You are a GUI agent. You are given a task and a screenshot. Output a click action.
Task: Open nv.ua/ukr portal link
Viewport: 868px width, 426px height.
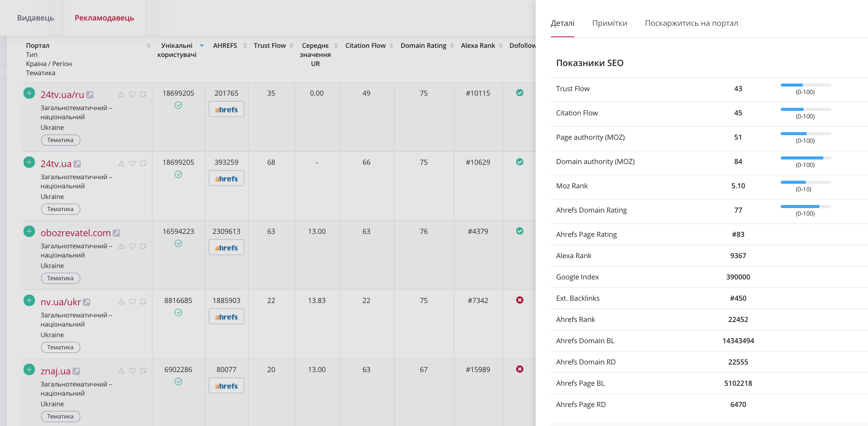[x=61, y=302]
